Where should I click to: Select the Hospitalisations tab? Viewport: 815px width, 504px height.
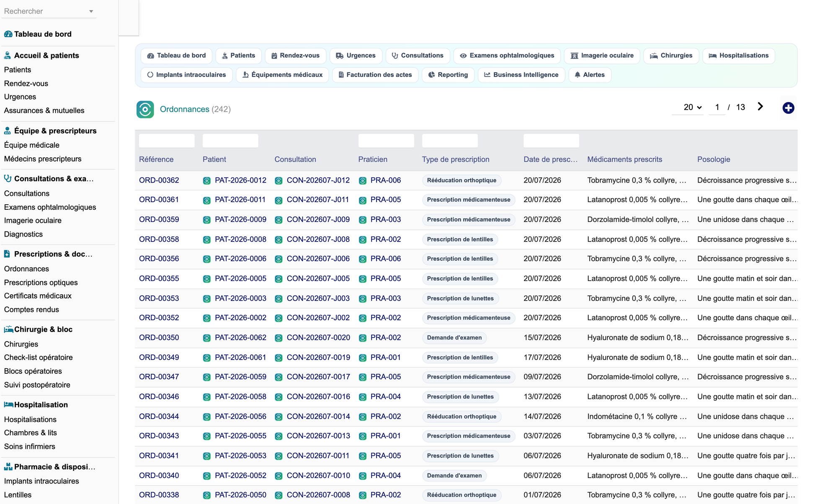739,56
